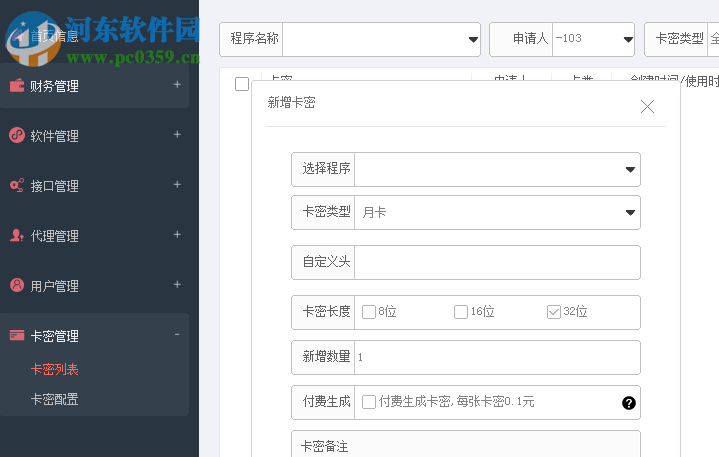
Task: Expand 财务管理 with its plus sign
Action: tap(177, 84)
